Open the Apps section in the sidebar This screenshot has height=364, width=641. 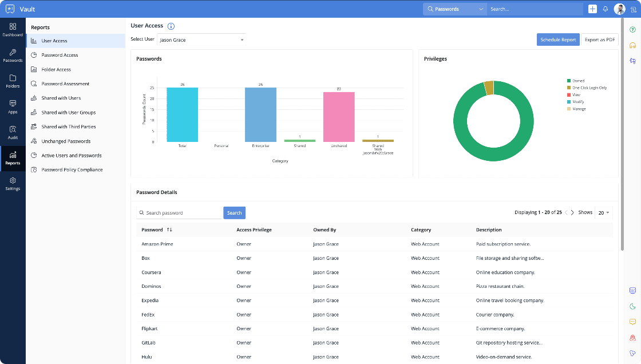coord(13,106)
